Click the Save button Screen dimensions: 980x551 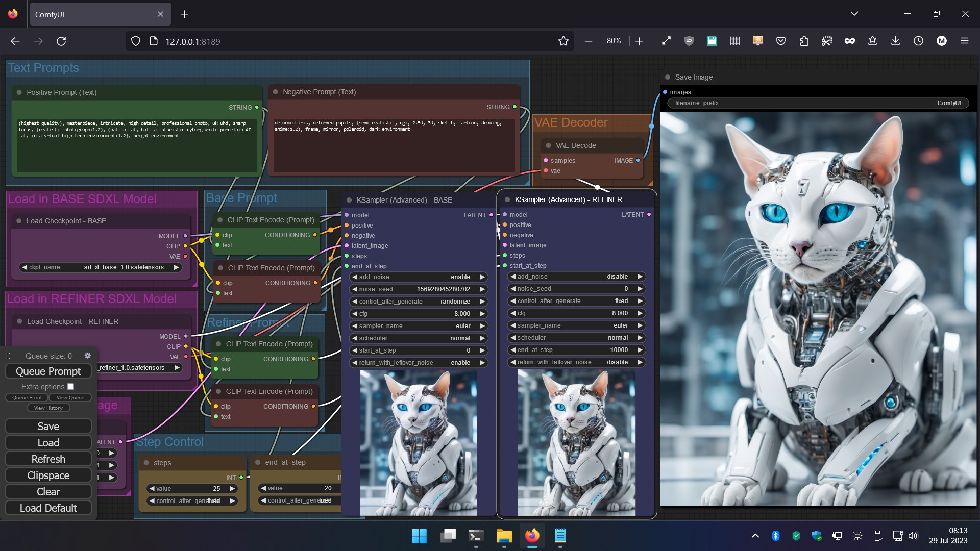48,426
